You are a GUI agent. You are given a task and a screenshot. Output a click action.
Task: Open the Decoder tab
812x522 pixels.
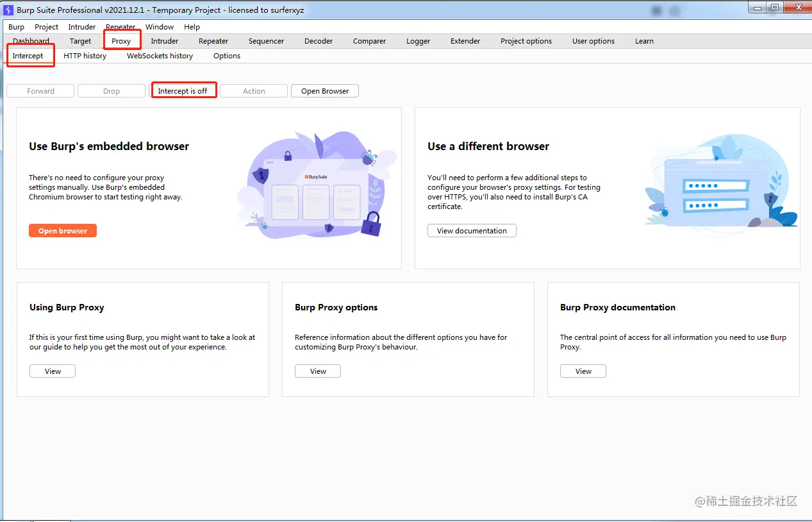[319, 41]
